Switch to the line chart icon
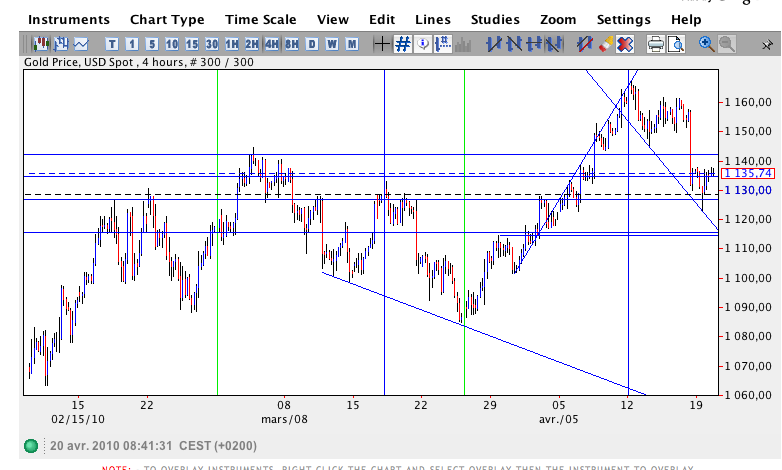This screenshot has height=470, width=782. coord(80,44)
